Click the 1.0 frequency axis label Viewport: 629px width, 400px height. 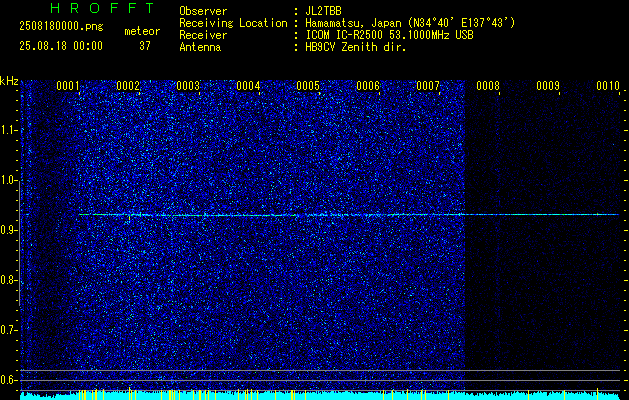[9, 181]
